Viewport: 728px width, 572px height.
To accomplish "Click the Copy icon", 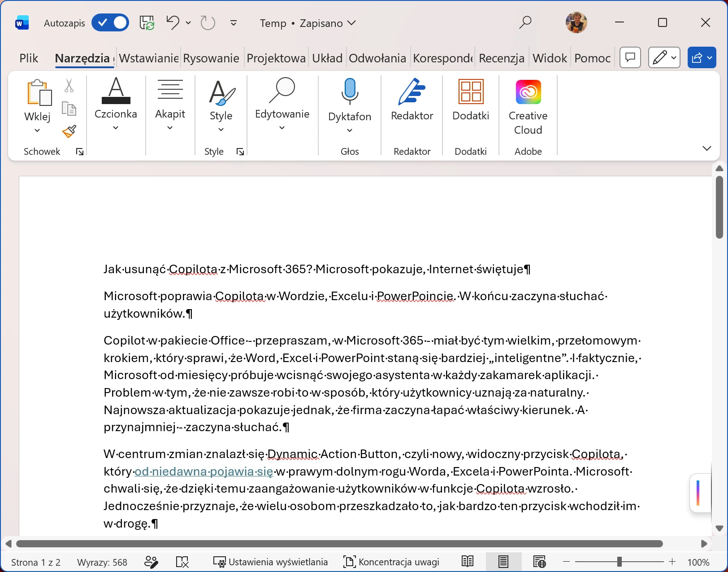I will [x=69, y=109].
